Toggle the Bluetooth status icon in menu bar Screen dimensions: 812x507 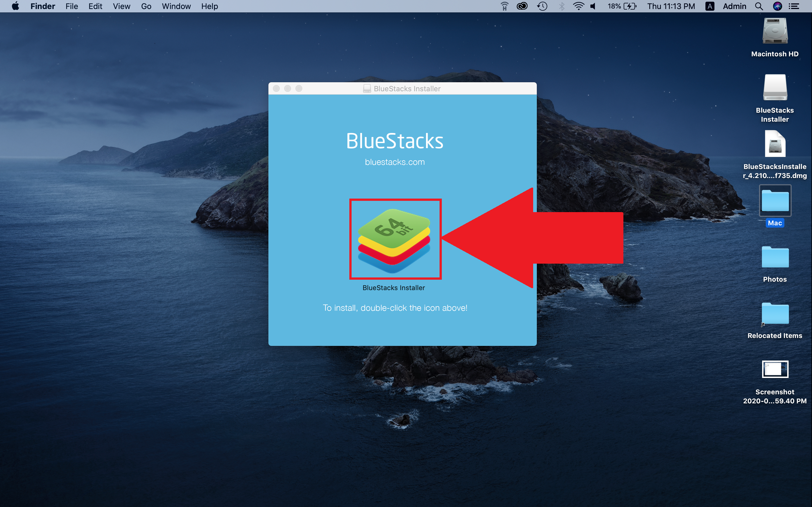(560, 6)
